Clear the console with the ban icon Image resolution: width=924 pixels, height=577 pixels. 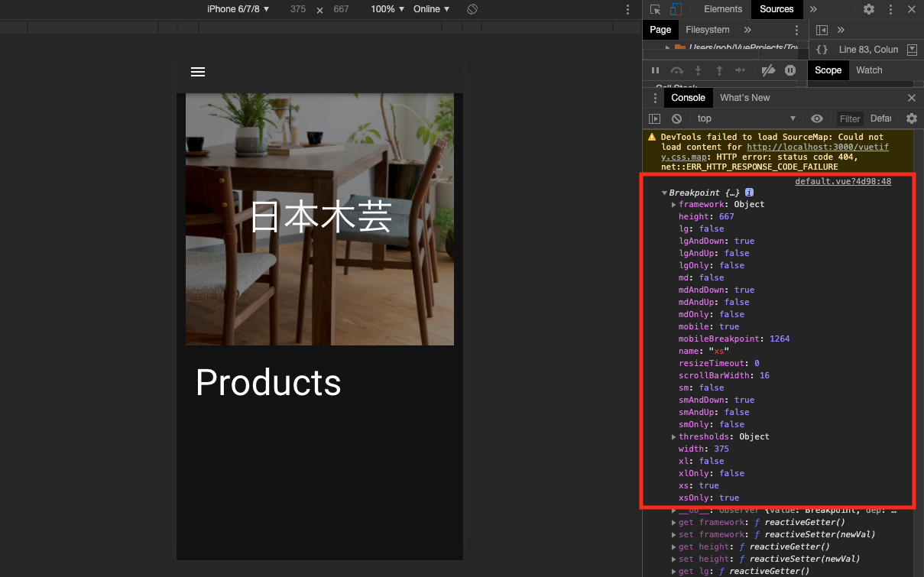point(676,118)
